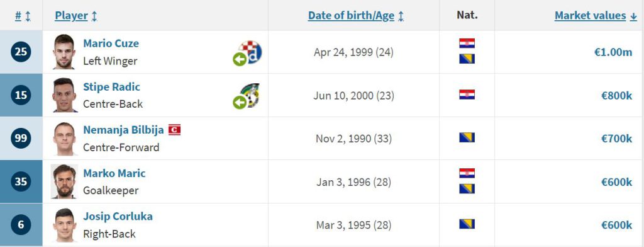The width and height of the screenshot is (644, 247).
Task: Click the Dinamo Zagreb club crest icon
Action: click(x=250, y=52)
